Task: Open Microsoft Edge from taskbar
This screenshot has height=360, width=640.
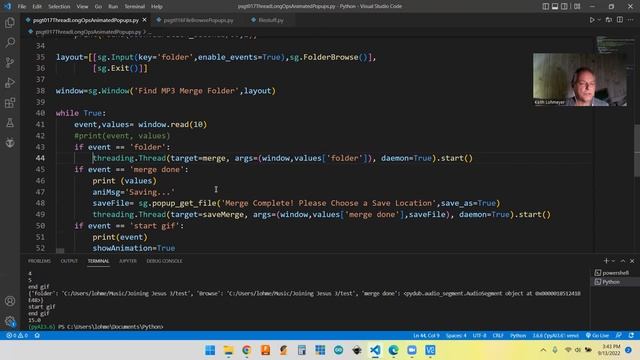Action: [393, 350]
